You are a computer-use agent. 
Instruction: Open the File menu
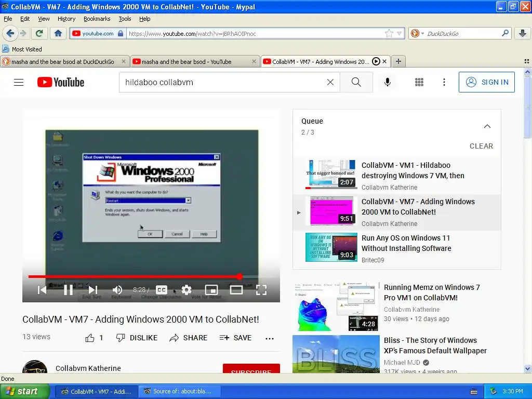[8, 19]
